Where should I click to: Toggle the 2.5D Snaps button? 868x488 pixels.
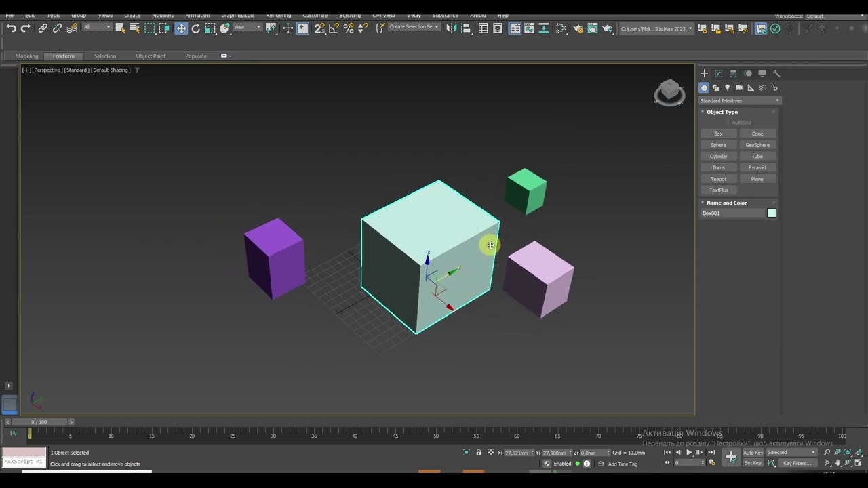click(x=319, y=28)
